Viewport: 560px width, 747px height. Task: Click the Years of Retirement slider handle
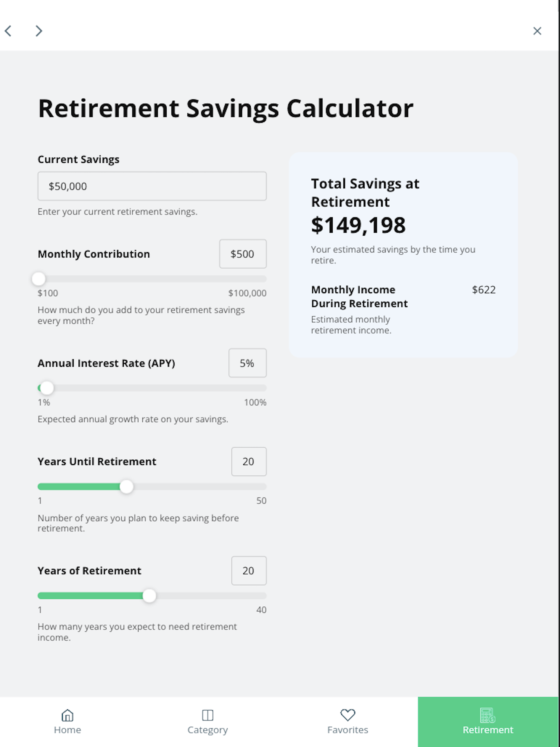point(149,596)
